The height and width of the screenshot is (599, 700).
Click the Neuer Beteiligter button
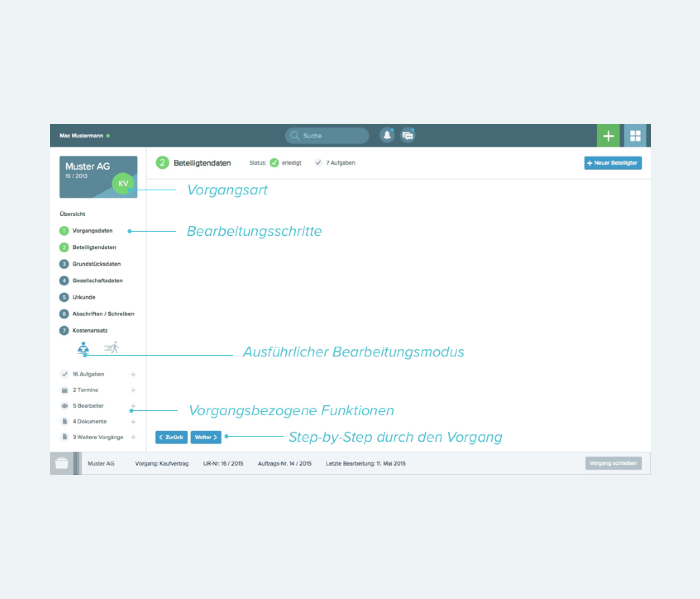pos(612,163)
